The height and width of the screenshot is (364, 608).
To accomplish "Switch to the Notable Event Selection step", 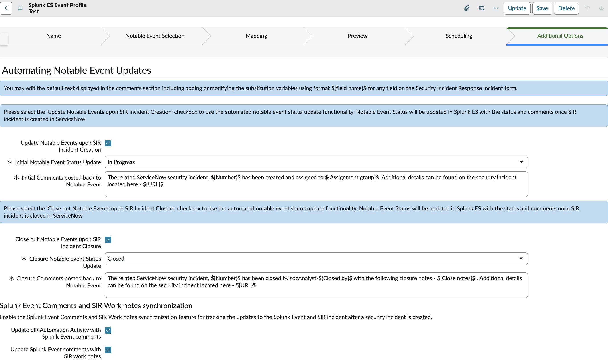I will pyautogui.click(x=155, y=36).
